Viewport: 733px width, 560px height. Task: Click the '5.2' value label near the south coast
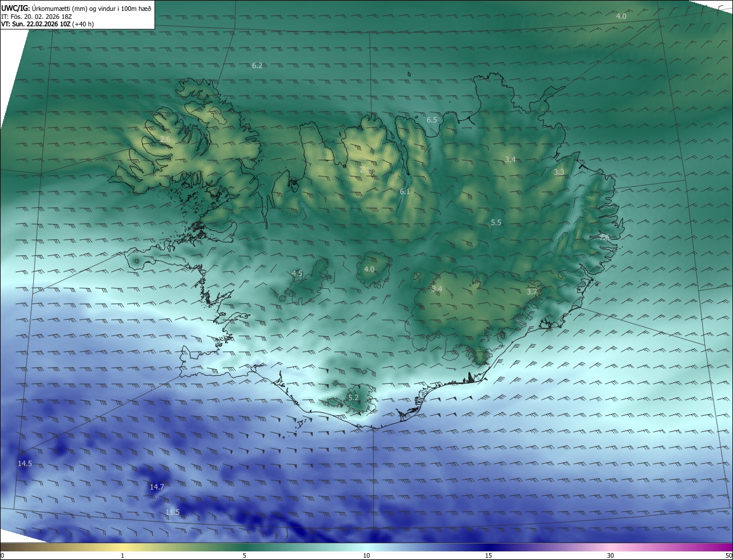[353, 398]
